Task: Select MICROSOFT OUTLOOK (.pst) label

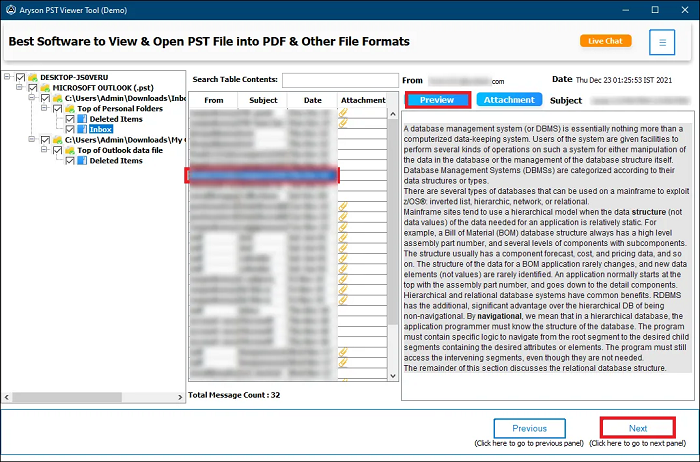Action: (103, 87)
